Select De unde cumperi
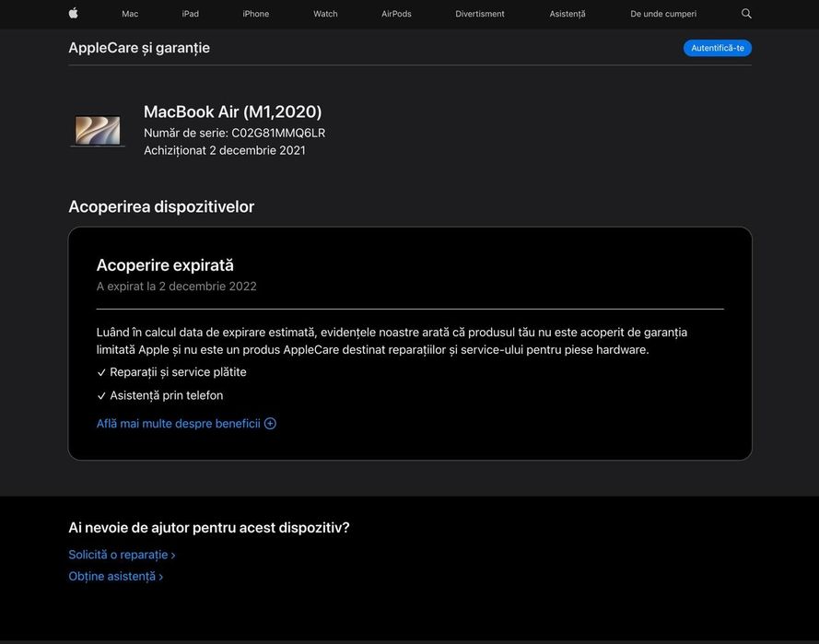 coord(663,14)
